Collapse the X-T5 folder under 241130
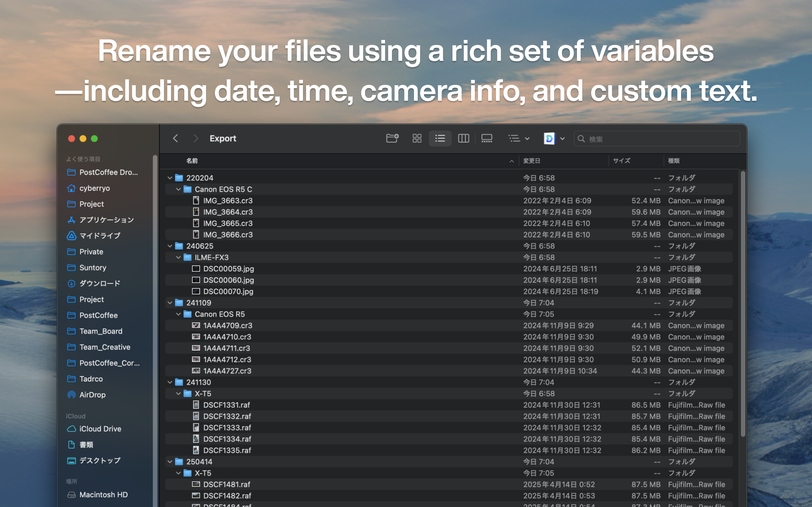Screen dimensions: 812x507 [x=178, y=393]
